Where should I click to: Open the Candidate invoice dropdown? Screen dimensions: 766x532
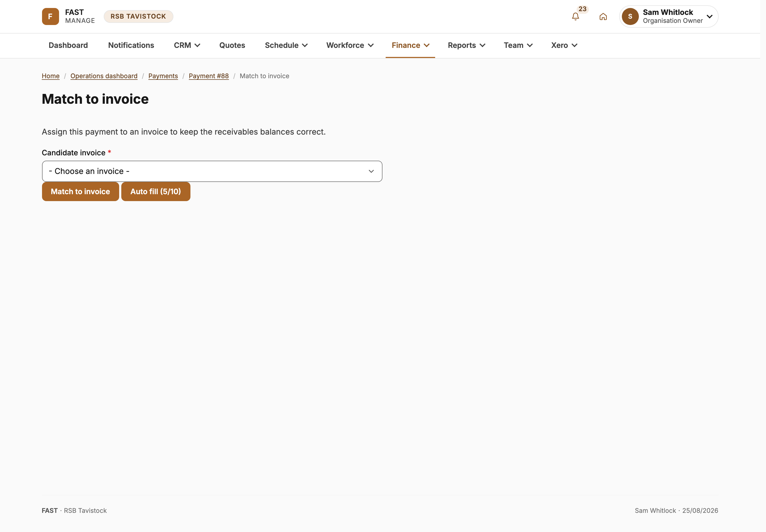click(212, 171)
